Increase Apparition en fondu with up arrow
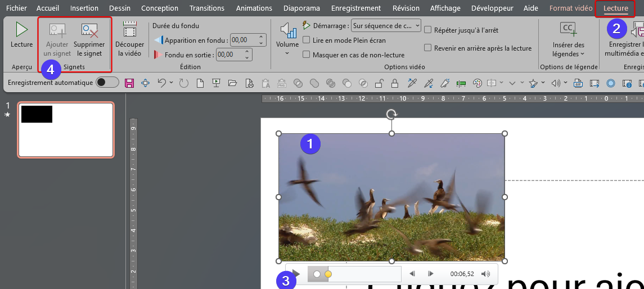The image size is (644, 289). point(261,37)
